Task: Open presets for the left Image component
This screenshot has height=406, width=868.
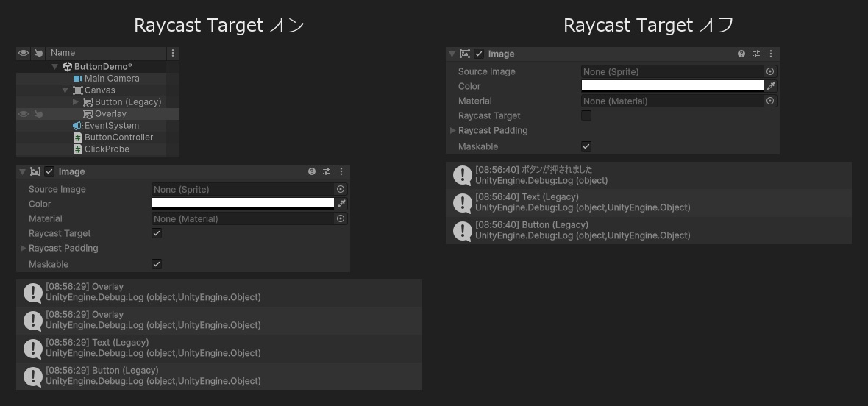Action: click(x=327, y=171)
